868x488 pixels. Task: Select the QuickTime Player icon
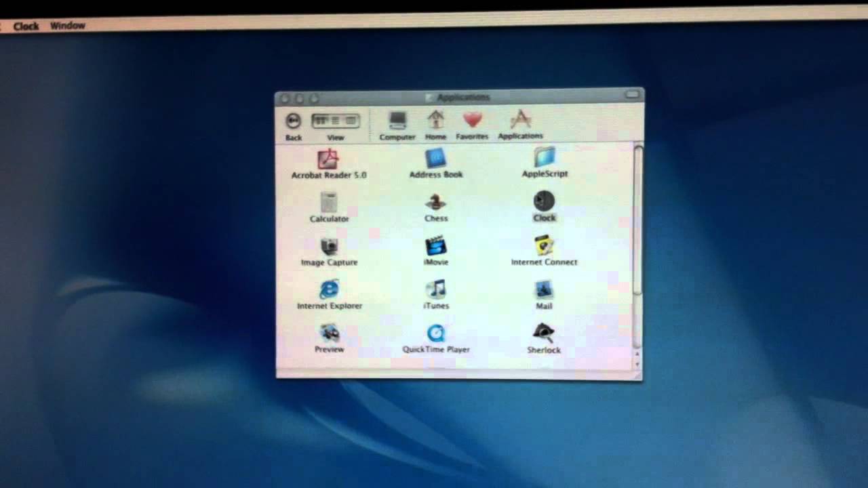click(436, 333)
